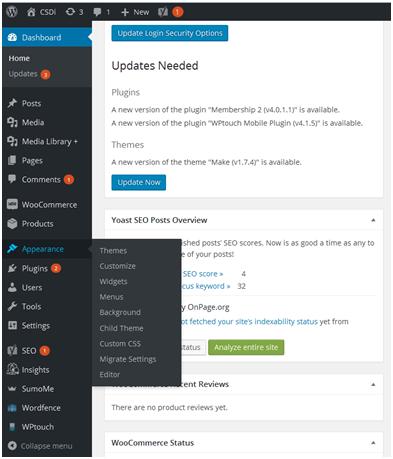This screenshot has width=393, height=459.
Task: Click the WordPress logo in admin bar
Action: coord(12,12)
